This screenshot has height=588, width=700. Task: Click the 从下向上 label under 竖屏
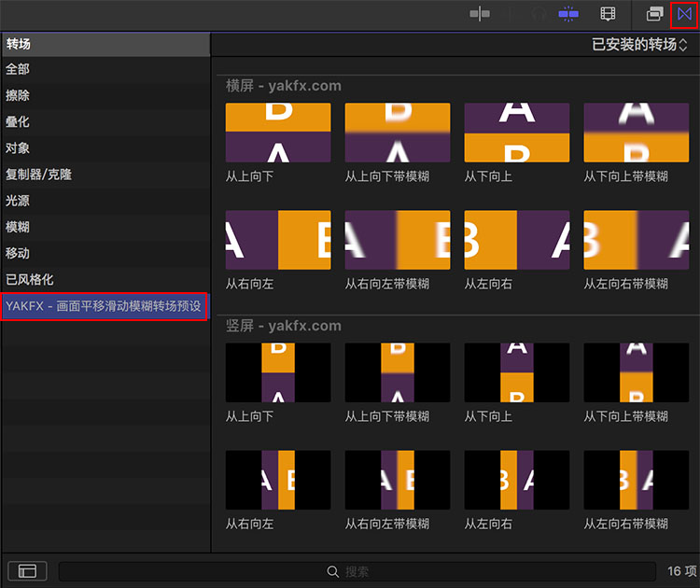click(x=488, y=416)
